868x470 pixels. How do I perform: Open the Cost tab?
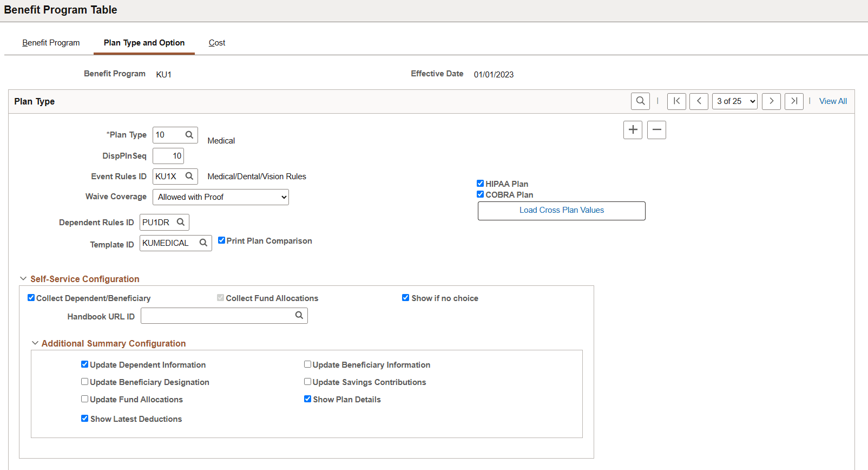pyautogui.click(x=217, y=43)
